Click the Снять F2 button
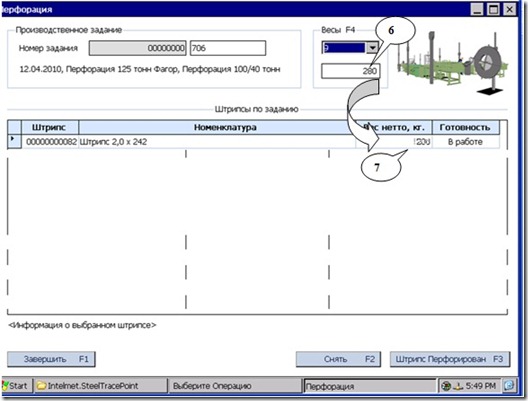Screen dimensions: 528x401 [x=338, y=359]
